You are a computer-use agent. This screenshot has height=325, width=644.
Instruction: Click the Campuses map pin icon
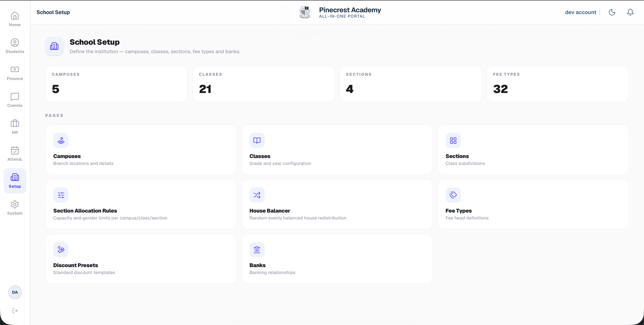coord(61,140)
